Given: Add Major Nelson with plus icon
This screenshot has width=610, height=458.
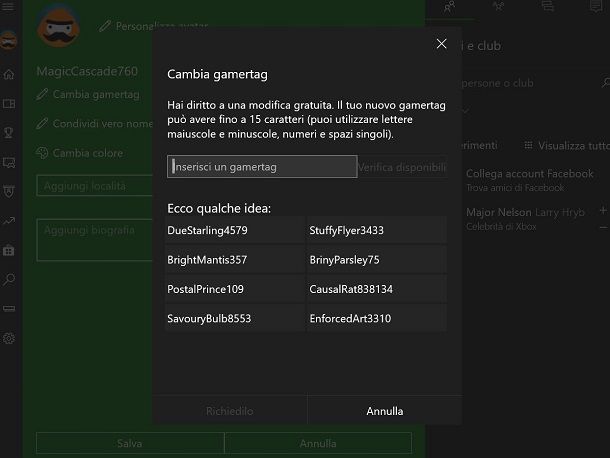Looking at the screenshot, I should click(x=603, y=211).
